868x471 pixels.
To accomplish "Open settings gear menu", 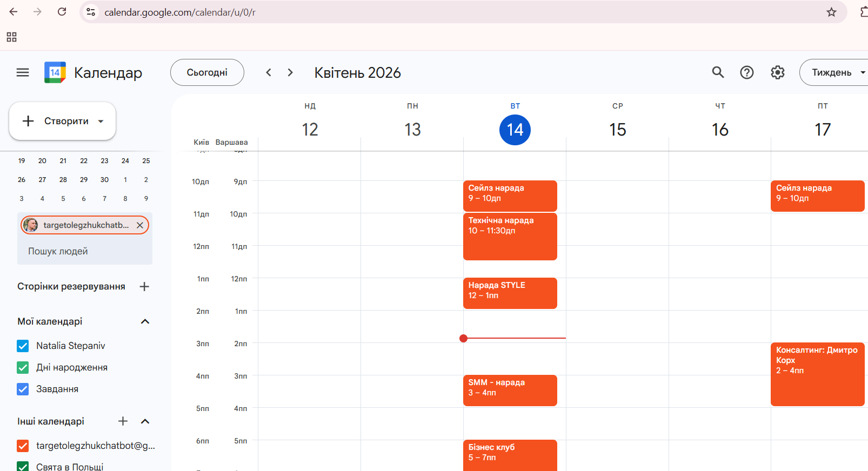I will [778, 72].
